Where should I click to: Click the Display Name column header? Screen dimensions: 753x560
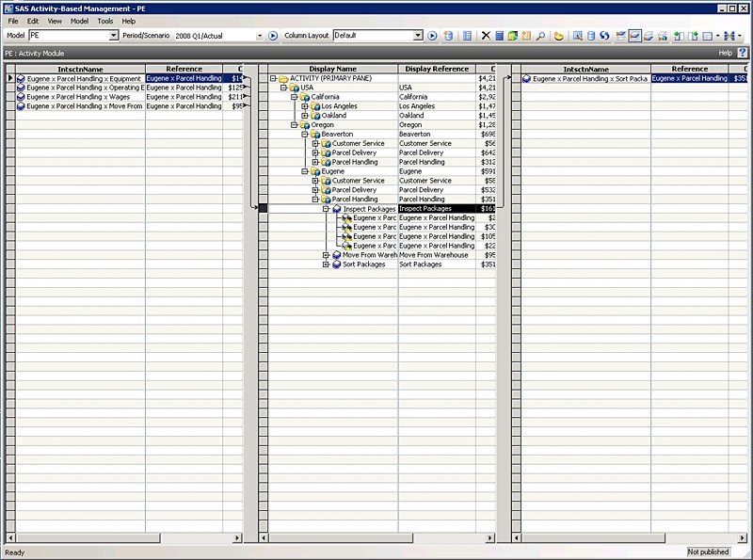click(x=333, y=69)
